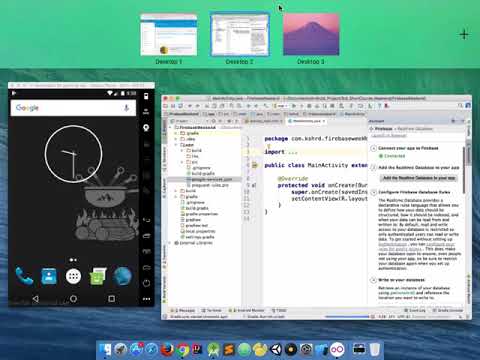The height and width of the screenshot is (360, 480).
Task: Click the run configuration dropdown in toolbar
Action: pos(281,106)
